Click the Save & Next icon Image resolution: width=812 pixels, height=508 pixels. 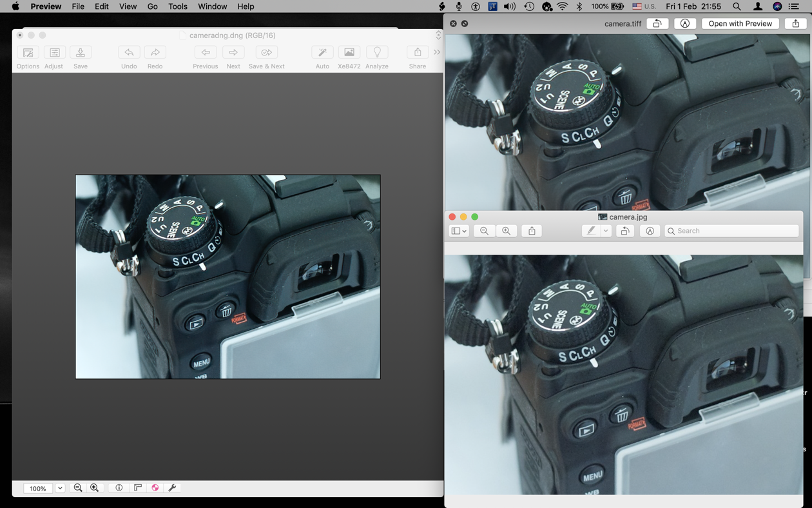tap(266, 52)
